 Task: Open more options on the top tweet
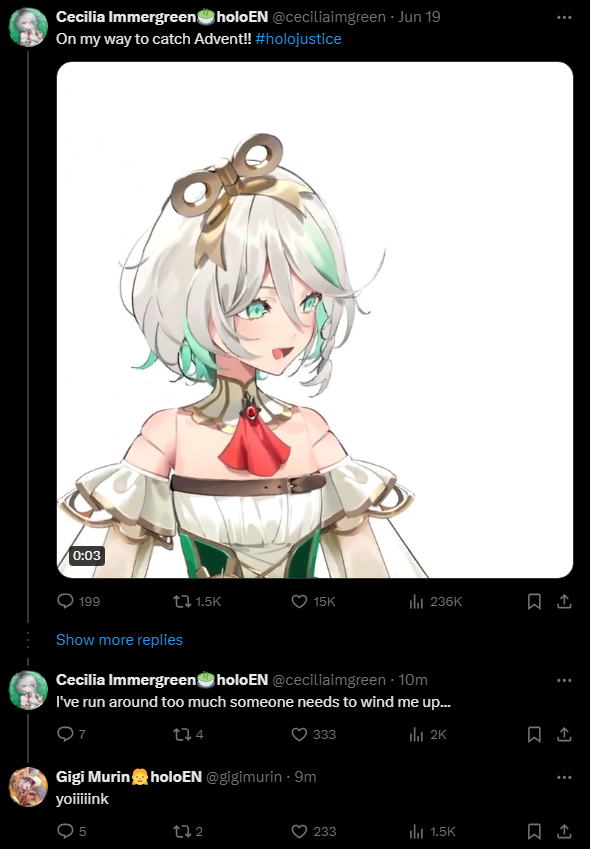(564, 17)
